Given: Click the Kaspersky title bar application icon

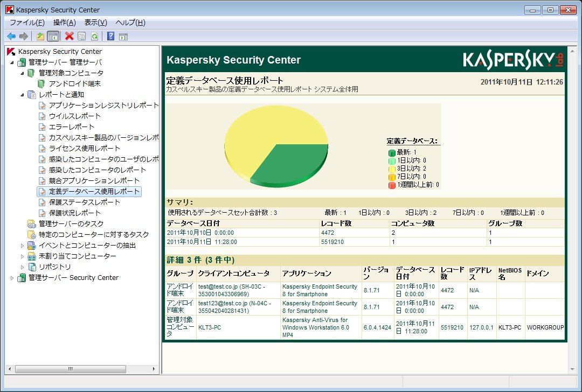Looking at the screenshot, I should (x=10, y=10).
